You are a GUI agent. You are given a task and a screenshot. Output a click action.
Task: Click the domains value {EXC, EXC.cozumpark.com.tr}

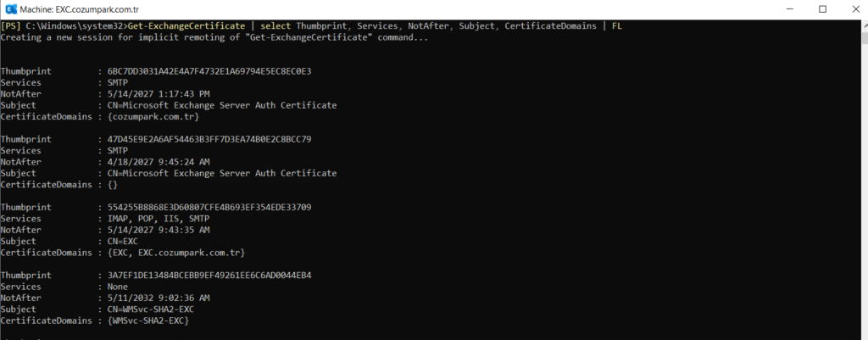(x=176, y=253)
